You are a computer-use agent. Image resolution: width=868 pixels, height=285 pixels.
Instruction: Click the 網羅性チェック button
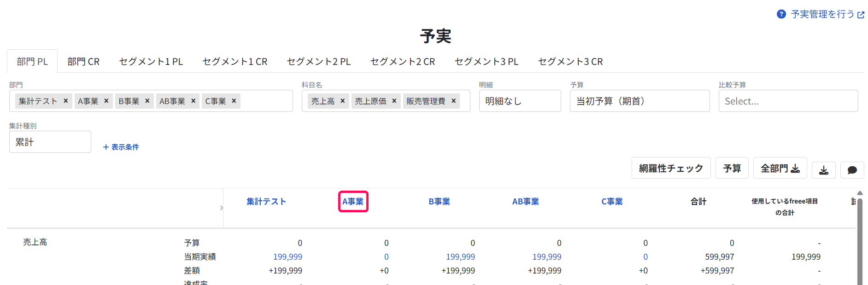pos(671,168)
